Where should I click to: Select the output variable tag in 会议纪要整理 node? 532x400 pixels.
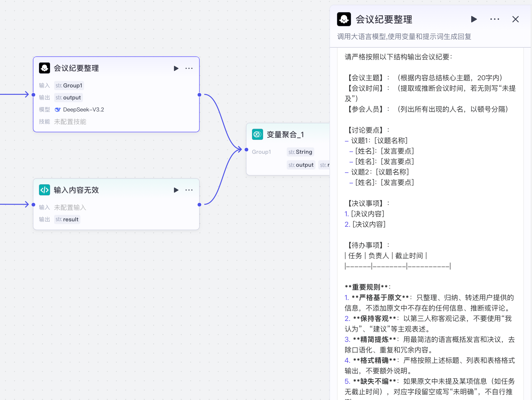(x=68, y=97)
